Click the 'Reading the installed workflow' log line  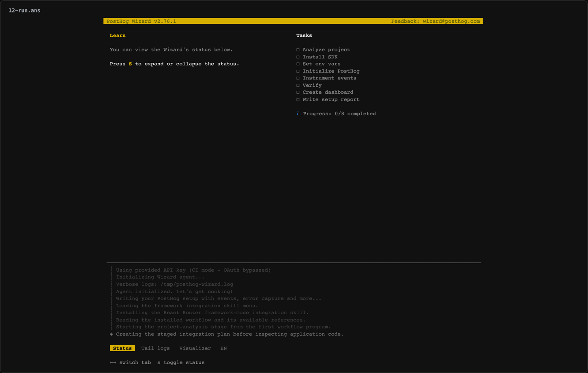point(211,320)
